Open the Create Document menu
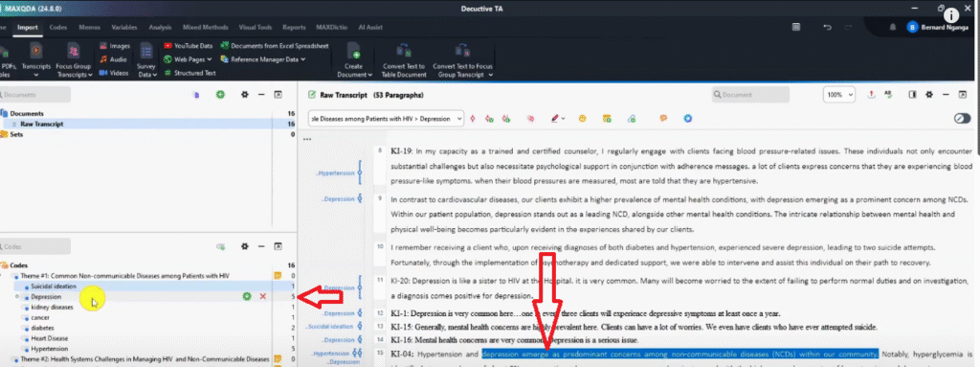The height and width of the screenshot is (367, 980). coord(354,60)
